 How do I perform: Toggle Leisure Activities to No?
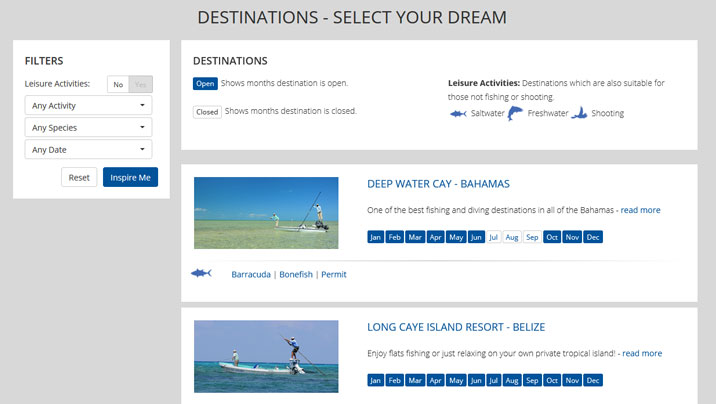click(x=118, y=85)
